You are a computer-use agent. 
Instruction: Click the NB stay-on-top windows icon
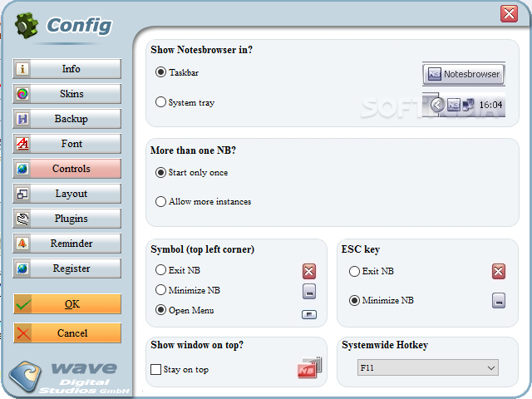pyautogui.click(x=309, y=367)
